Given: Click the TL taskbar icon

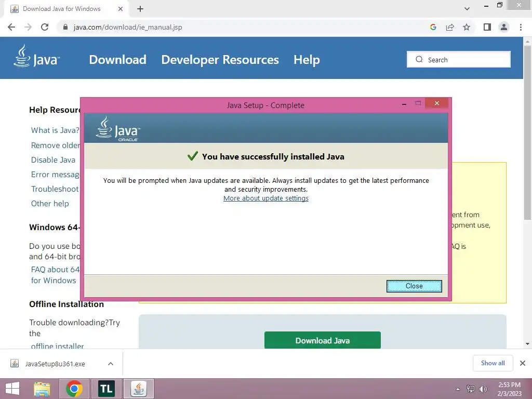Looking at the screenshot, I should (x=106, y=389).
